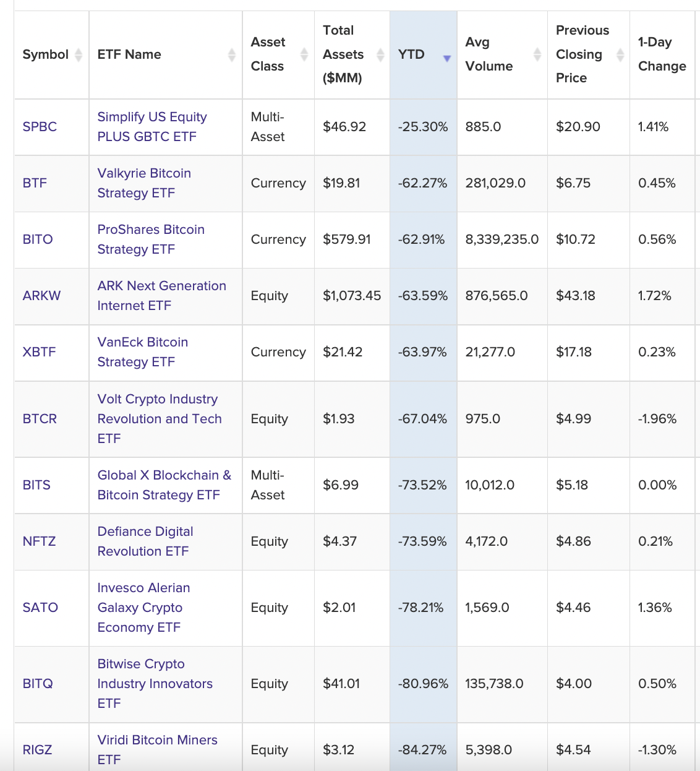Toggle YTD descending sort arrow
This screenshot has height=771, width=700.
click(x=446, y=58)
